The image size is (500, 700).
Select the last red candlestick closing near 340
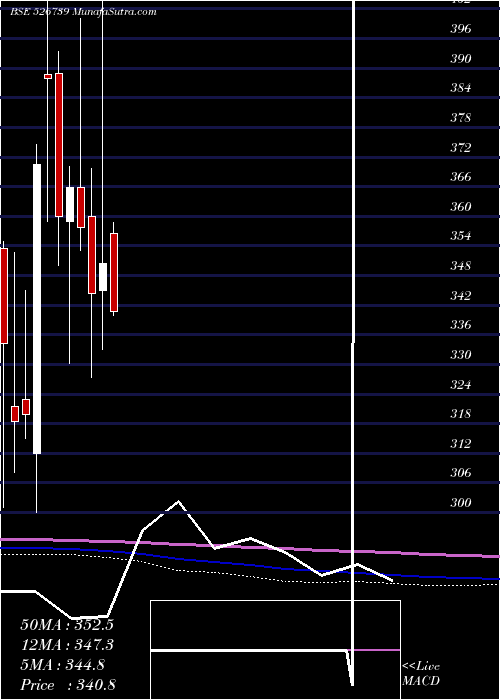tap(114, 272)
